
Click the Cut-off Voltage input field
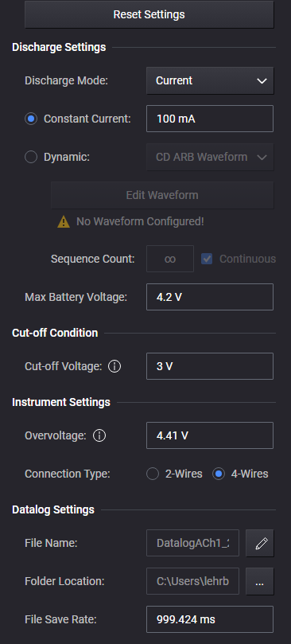(210, 366)
